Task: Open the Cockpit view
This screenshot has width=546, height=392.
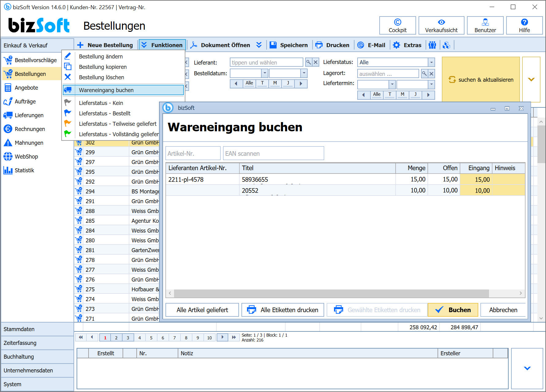Action: point(397,25)
